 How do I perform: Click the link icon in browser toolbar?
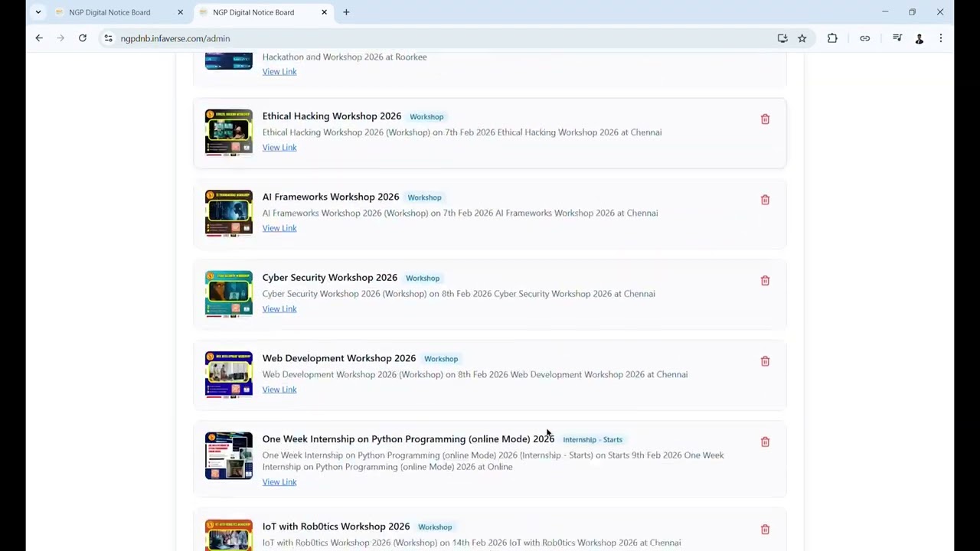click(865, 38)
